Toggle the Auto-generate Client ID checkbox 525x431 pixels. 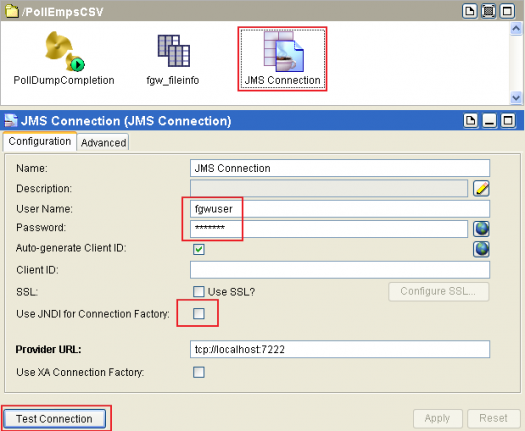[199, 249]
